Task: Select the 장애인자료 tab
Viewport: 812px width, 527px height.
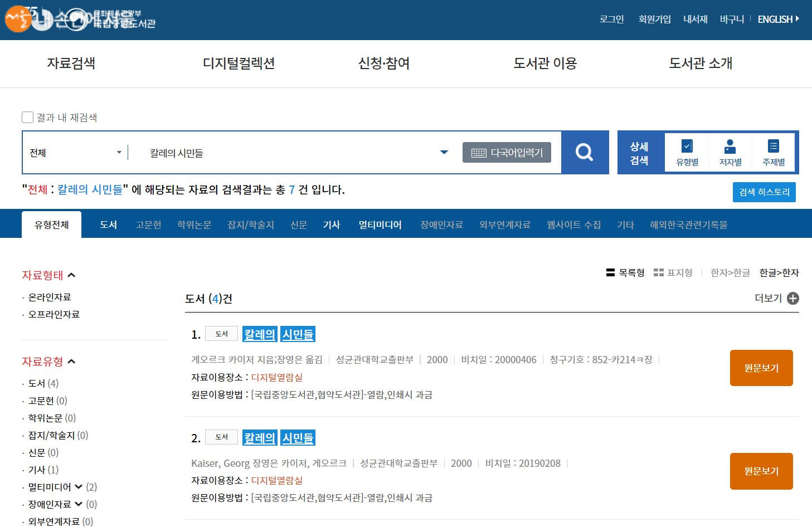Action: pos(442,225)
